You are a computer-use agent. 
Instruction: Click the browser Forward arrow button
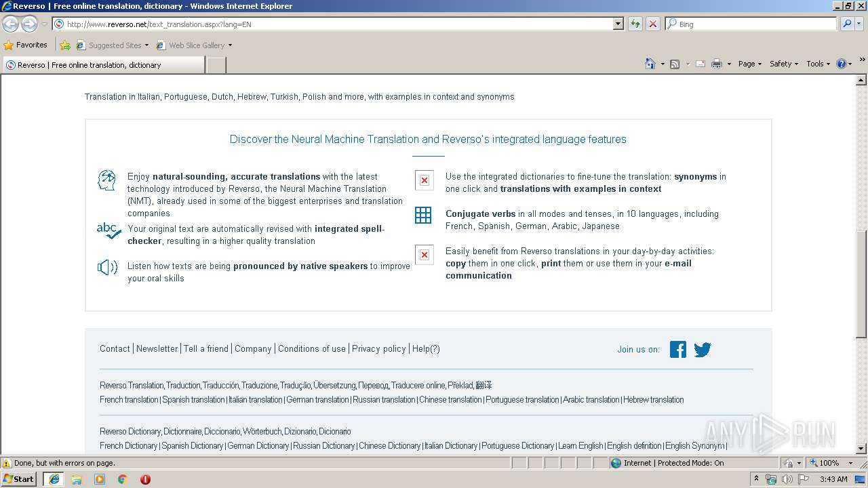pyautogui.click(x=29, y=24)
